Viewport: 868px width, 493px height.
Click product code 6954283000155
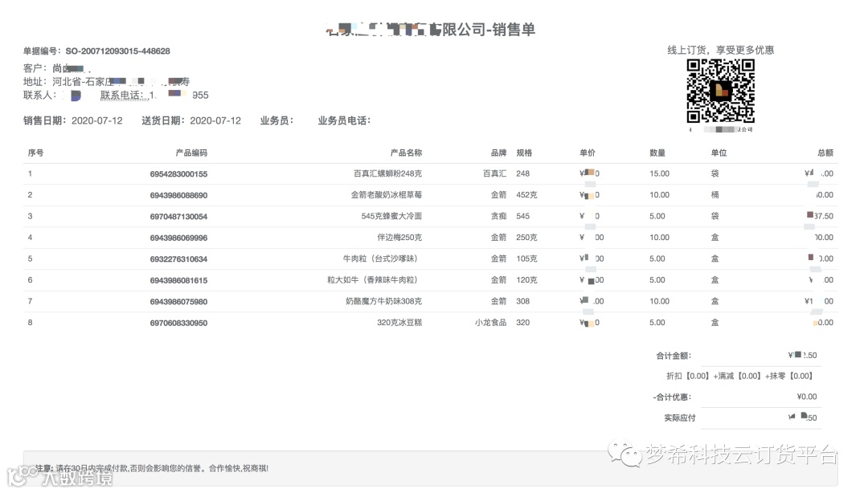pyautogui.click(x=178, y=173)
